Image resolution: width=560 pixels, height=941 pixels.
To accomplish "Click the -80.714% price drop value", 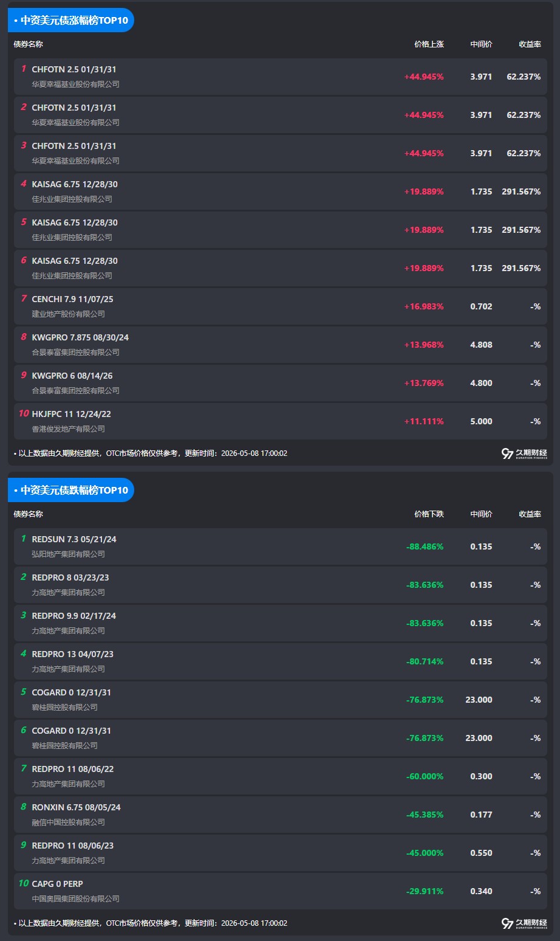I will pyautogui.click(x=425, y=662).
